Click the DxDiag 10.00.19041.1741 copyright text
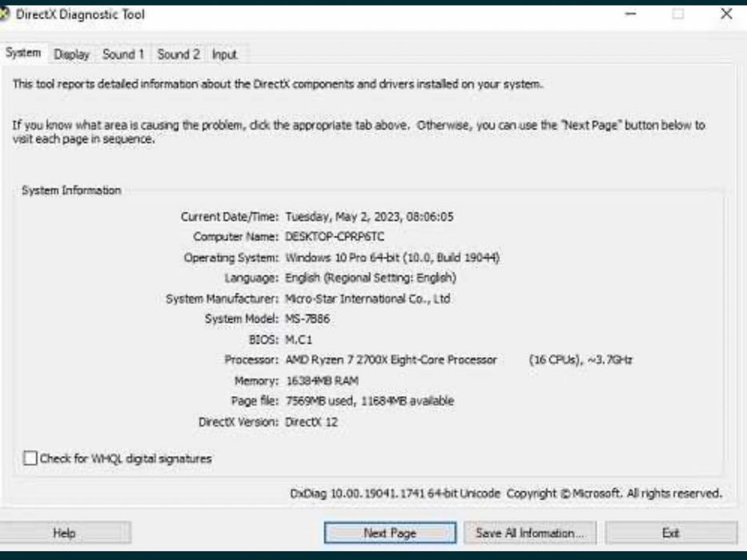Viewport: 747px width, 560px height. pos(506,494)
